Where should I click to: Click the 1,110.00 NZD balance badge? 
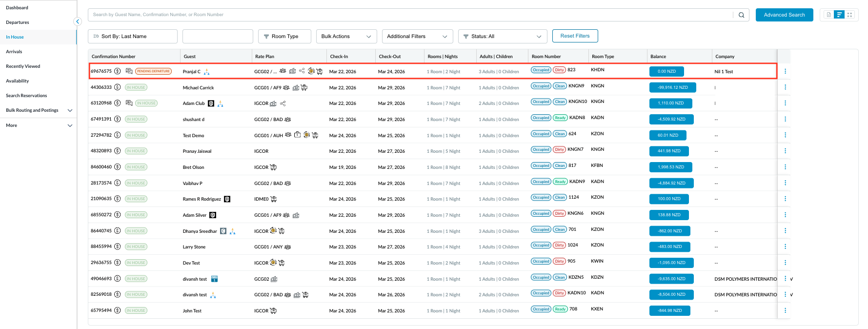click(x=670, y=103)
